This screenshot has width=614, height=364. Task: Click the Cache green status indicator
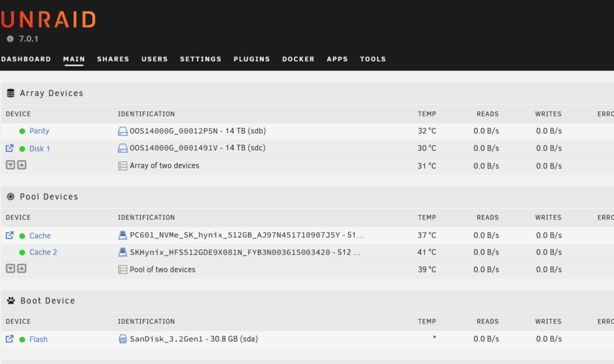[22, 236]
